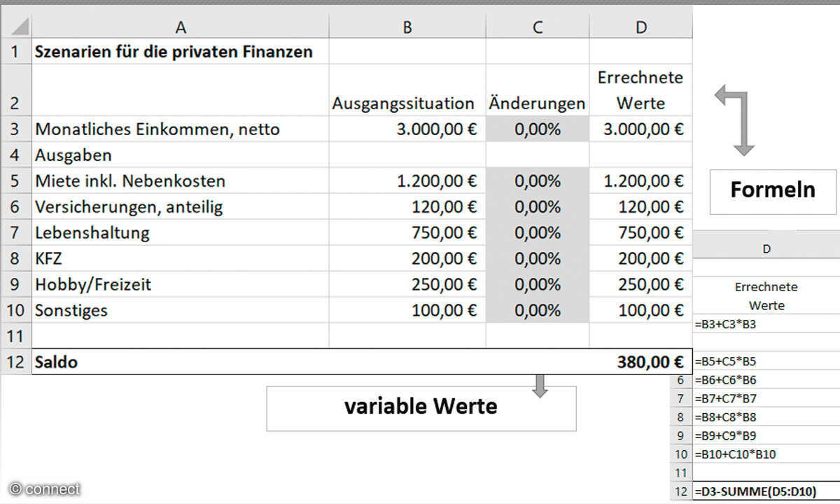This screenshot has width=840, height=504.
Task: Click formula cell '=B5+C5*B5'
Action: [766, 362]
